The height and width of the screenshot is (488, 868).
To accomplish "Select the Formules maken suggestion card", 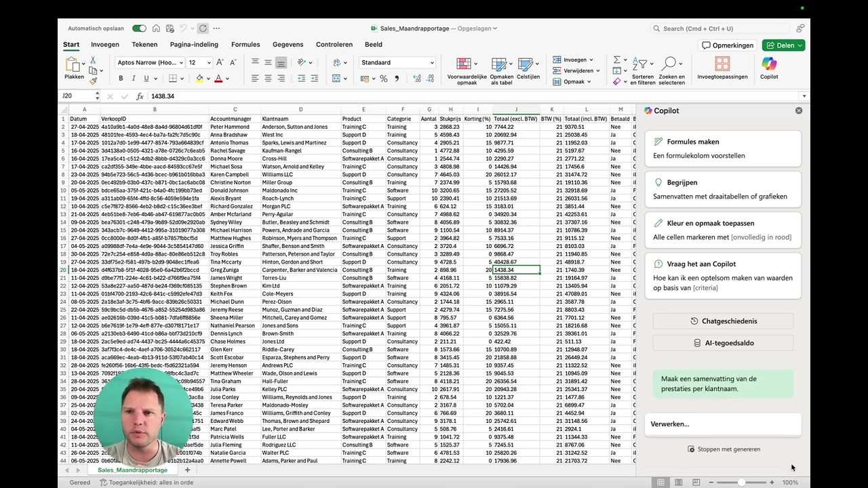I will 723,148.
